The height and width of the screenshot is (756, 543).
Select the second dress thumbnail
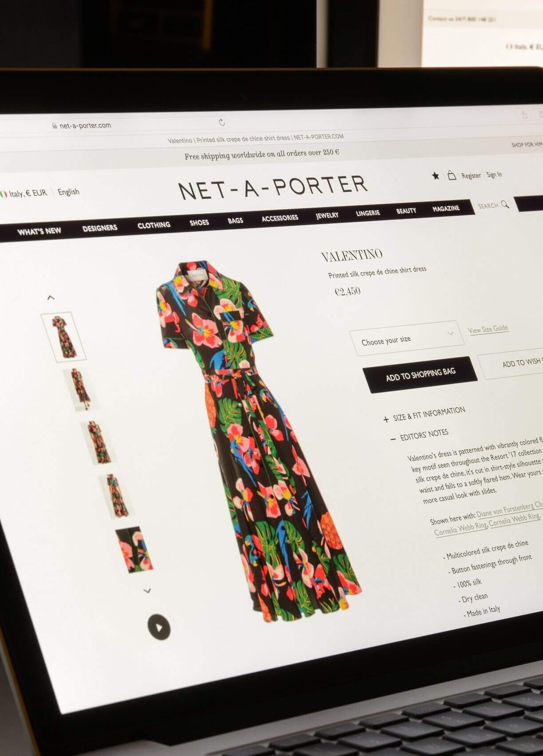point(81,389)
